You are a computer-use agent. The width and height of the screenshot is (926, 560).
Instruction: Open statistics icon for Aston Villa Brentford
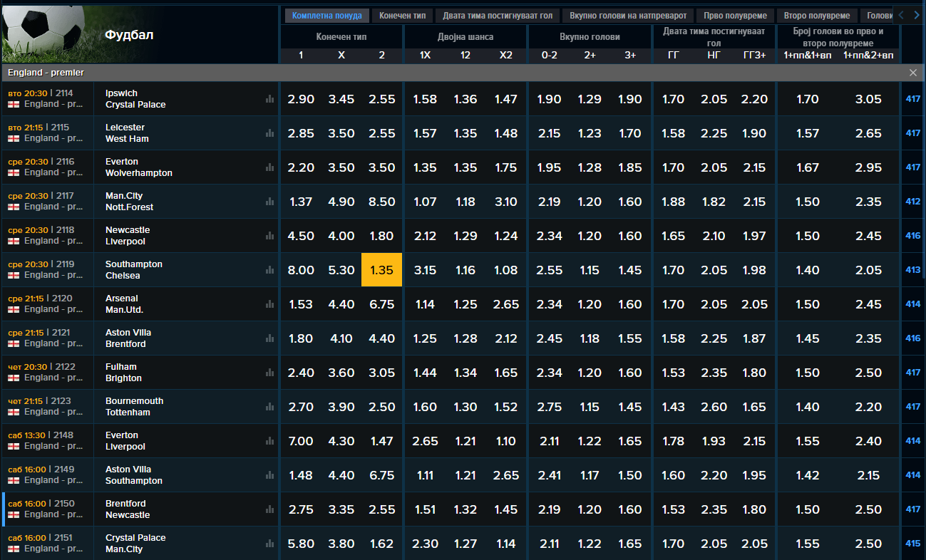coord(269,338)
